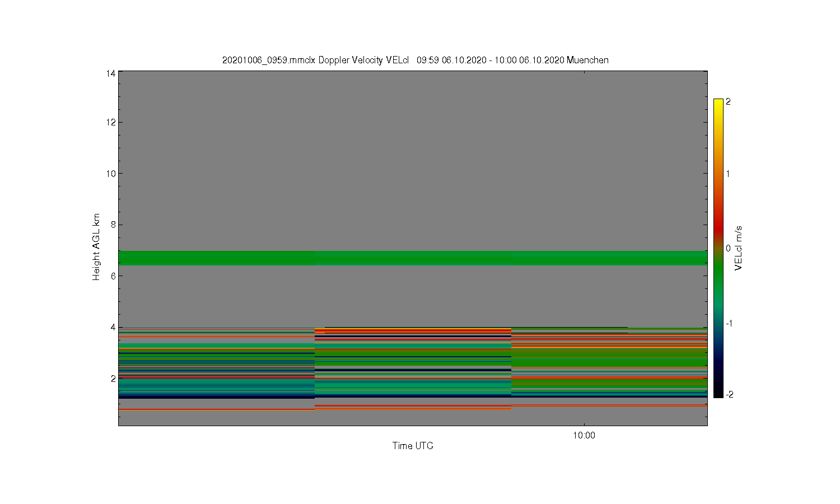Click the 12 km tick label
The height and width of the screenshot is (504, 840).
(x=111, y=122)
